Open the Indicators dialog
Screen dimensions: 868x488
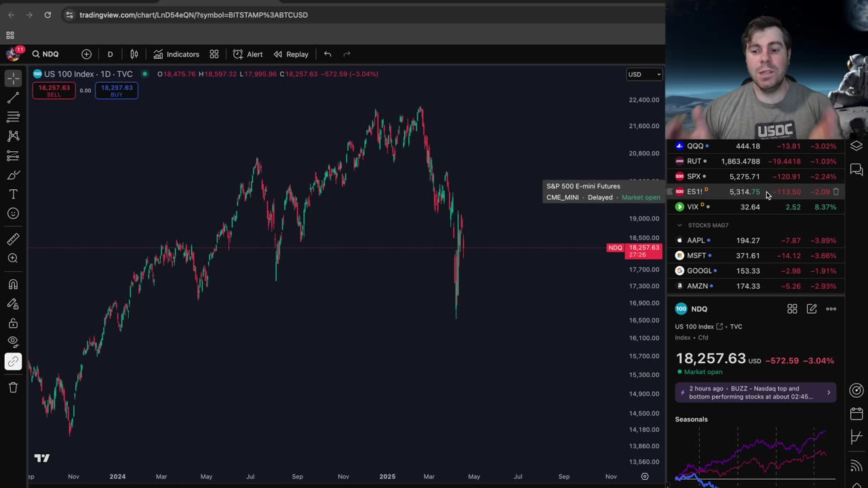(x=176, y=54)
